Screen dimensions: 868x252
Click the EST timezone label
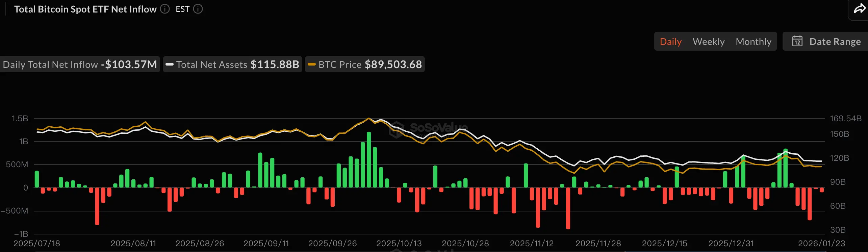click(182, 9)
